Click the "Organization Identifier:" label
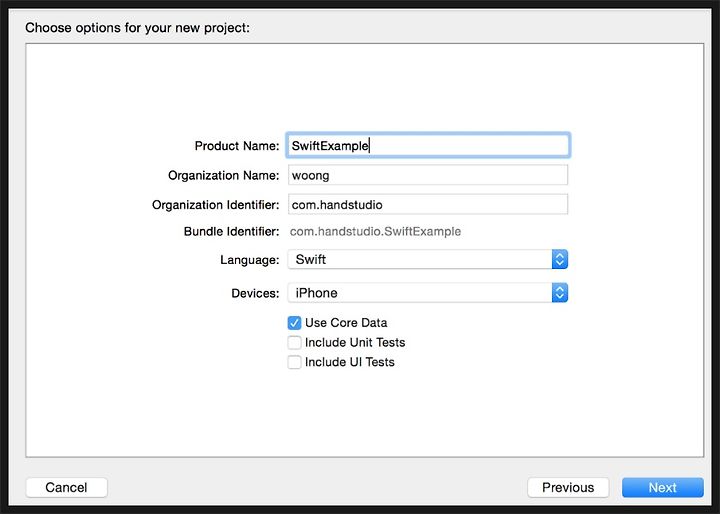The image size is (720, 514). tap(215, 205)
